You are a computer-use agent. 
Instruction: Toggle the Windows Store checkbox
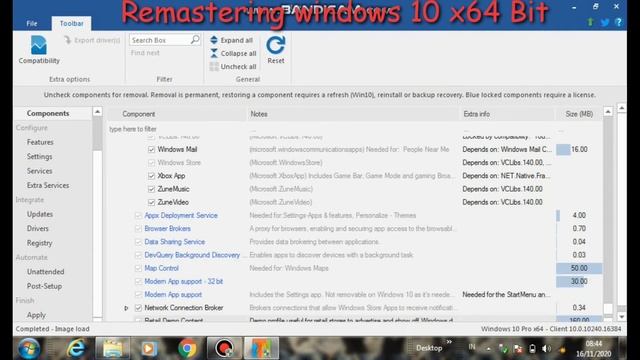point(151,163)
